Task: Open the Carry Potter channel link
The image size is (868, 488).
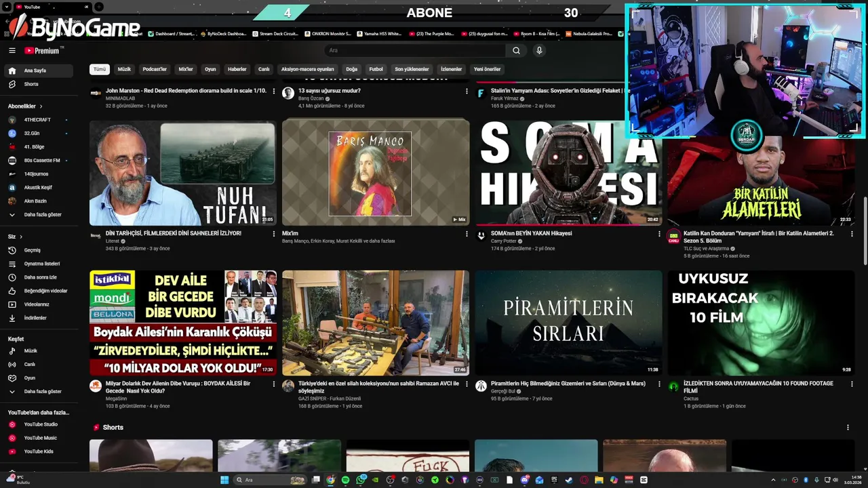Action: (x=504, y=241)
